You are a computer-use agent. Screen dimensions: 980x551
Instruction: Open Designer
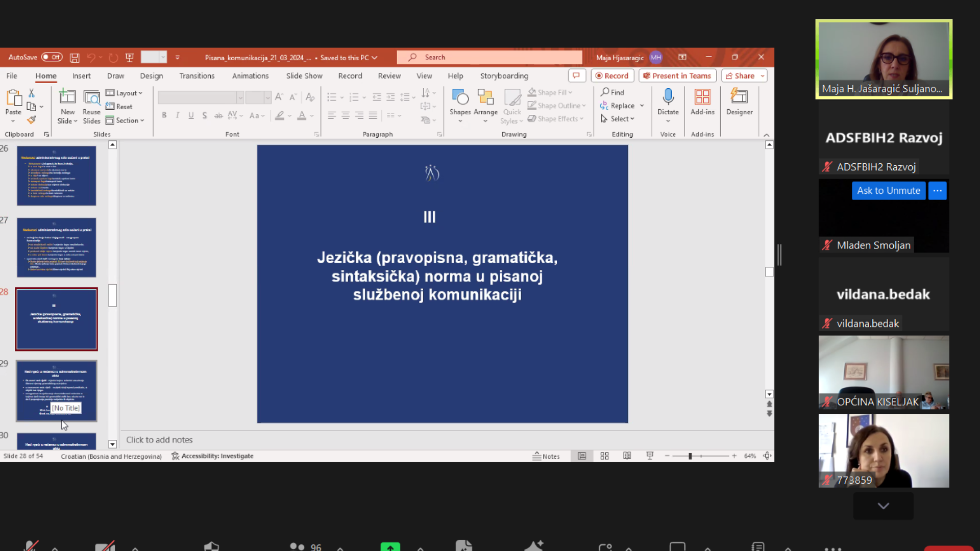(739, 102)
